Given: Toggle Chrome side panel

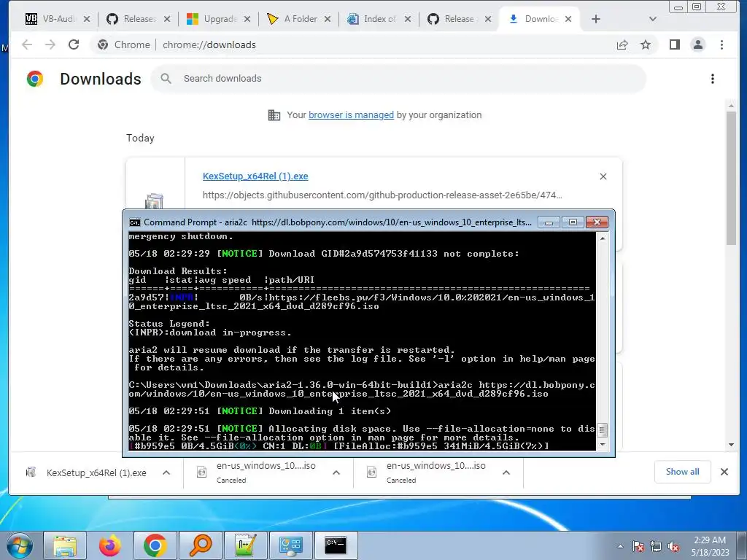Looking at the screenshot, I should coord(675,44).
